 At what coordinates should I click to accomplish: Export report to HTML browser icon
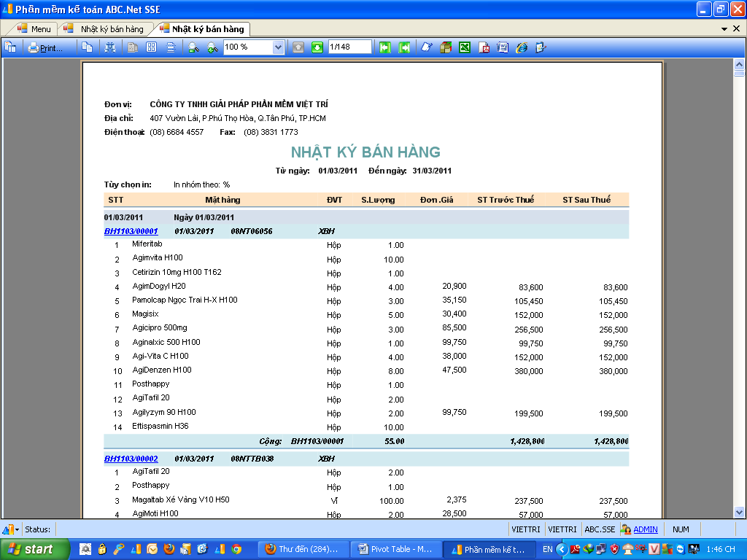pos(522,47)
